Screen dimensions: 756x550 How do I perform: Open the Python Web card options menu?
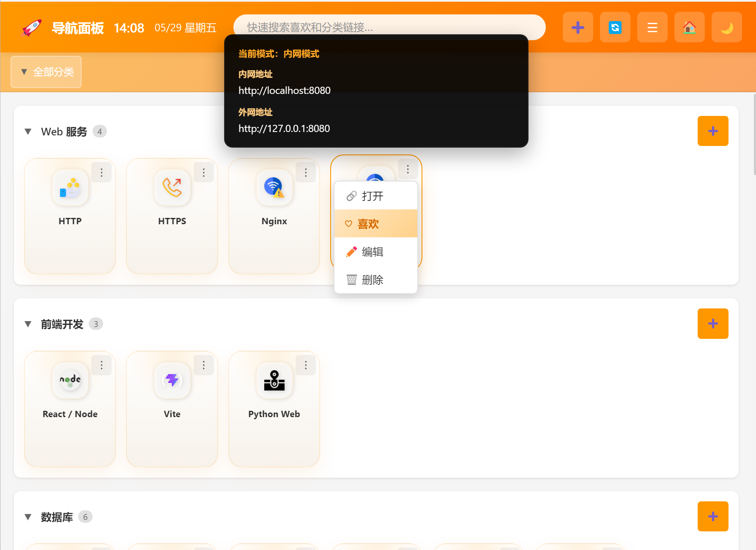pos(306,365)
